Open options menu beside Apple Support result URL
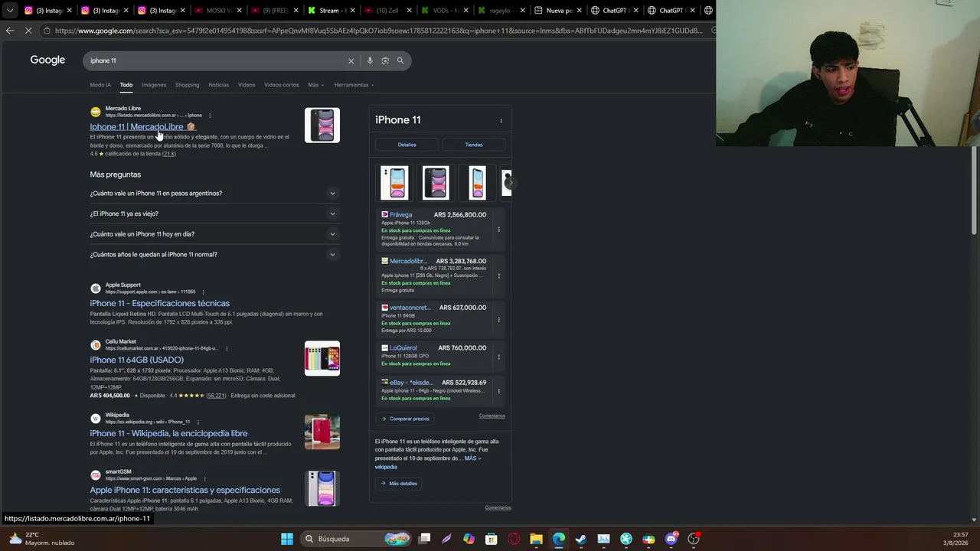 click(x=203, y=292)
